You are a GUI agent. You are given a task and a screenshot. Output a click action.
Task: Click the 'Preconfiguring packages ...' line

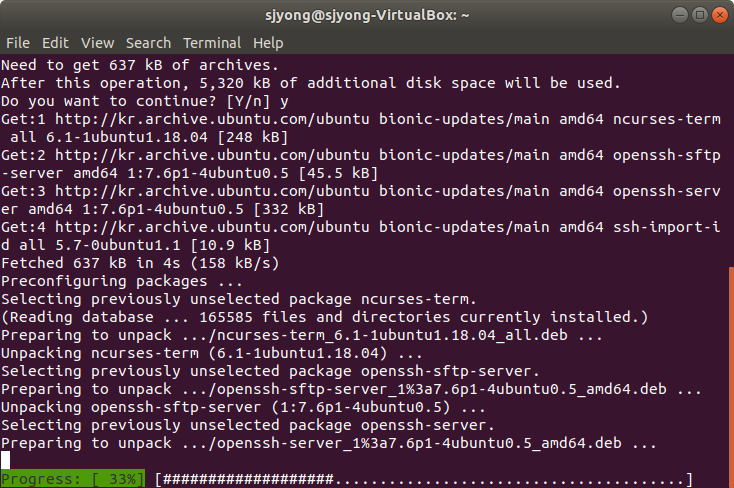(122, 281)
